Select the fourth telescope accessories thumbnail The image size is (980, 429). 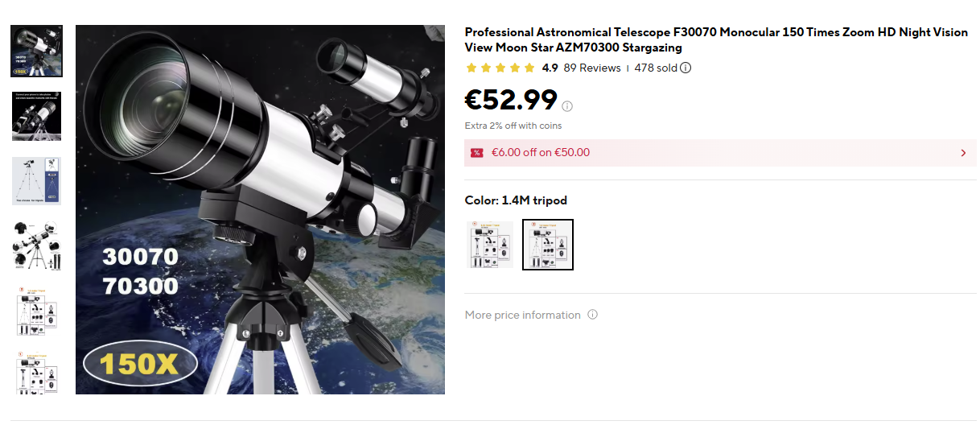tap(36, 245)
